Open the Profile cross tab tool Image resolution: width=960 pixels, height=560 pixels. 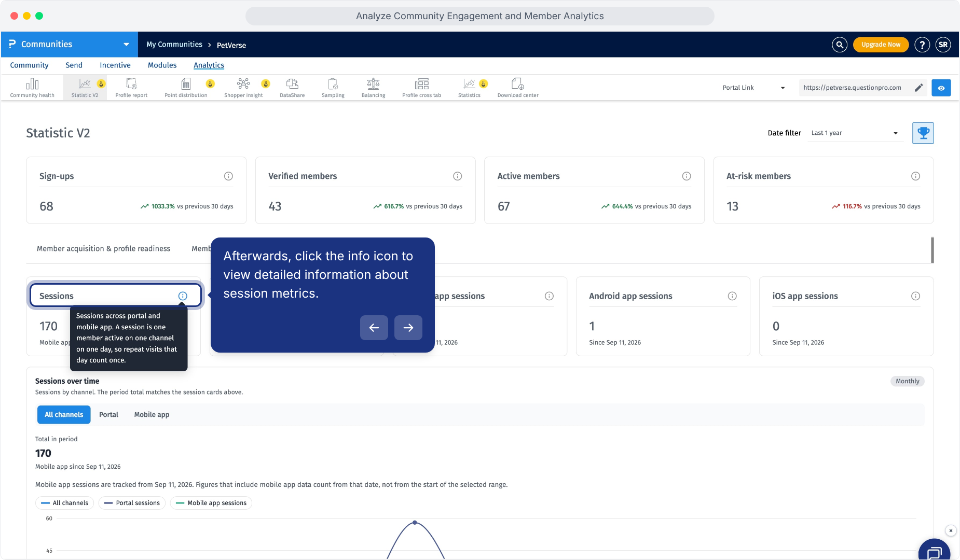tap(422, 88)
